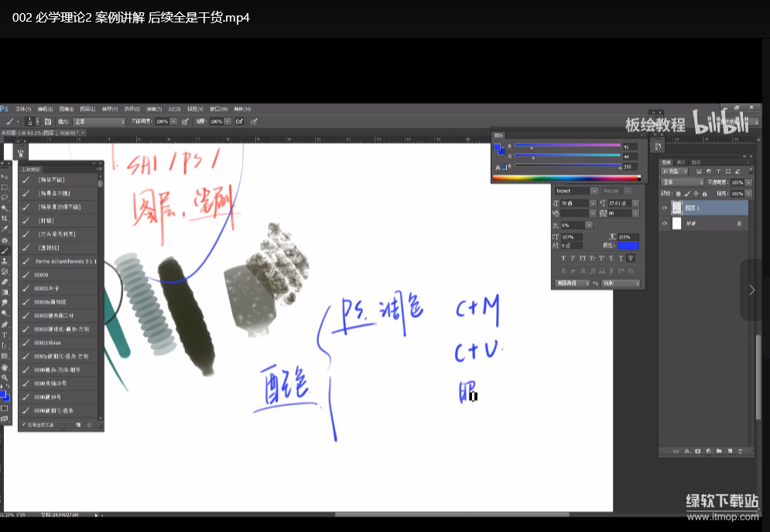This screenshot has height=532, width=770.
Task: Select the Eyedropper tool
Action: [5, 229]
